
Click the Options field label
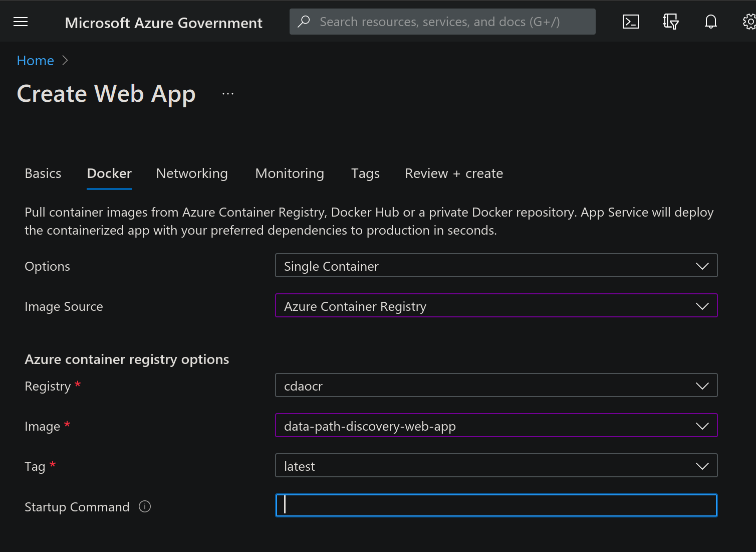click(47, 266)
